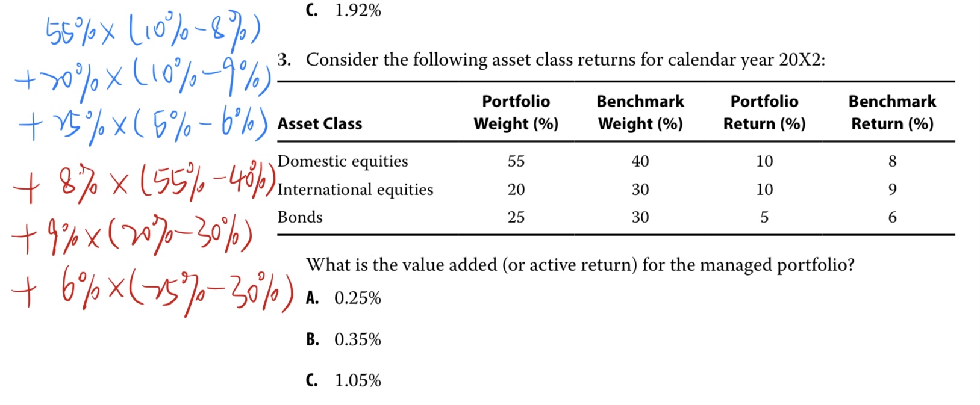The width and height of the screenshot is (980, 405).
Task: Click the Benchmark Return (%) column header
Action: click(892, 113)
